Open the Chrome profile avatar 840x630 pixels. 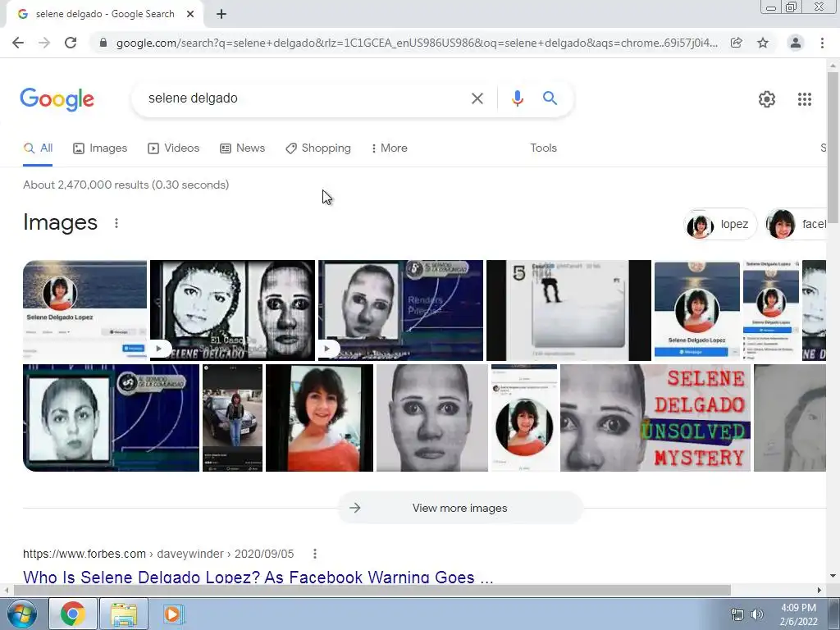(x=796, y=43)
